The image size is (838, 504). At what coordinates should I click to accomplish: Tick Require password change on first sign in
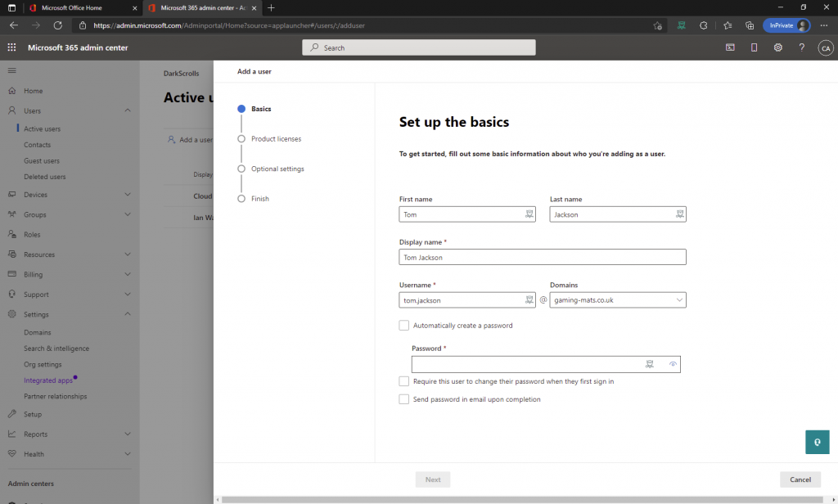click(404, 381)
